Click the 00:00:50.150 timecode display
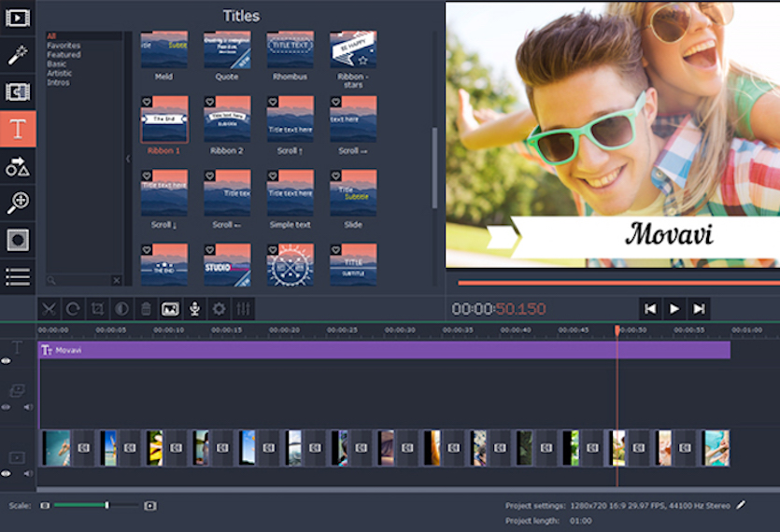The image size is (780, 532). click(x=499, y=309)
